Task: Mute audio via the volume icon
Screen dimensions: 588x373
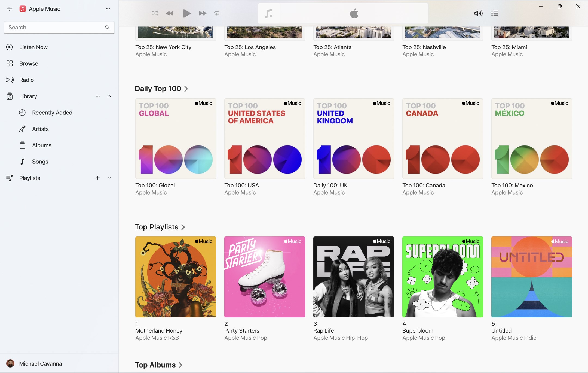Action: 478,13
